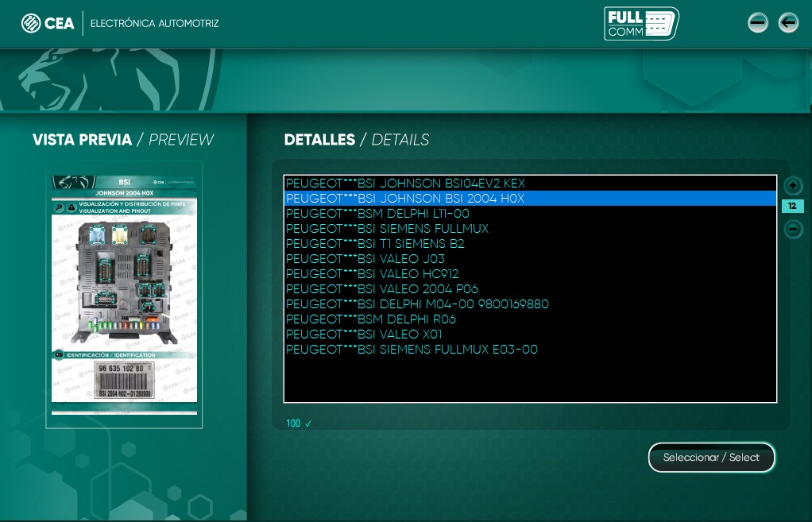
Task: Click the font size value 12
Action: click(x=792, y=207)
